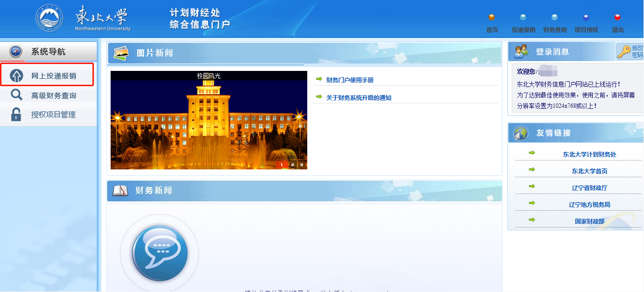
Task: Open the 辽宁省财政厅 link
Action: pos(589,188)
